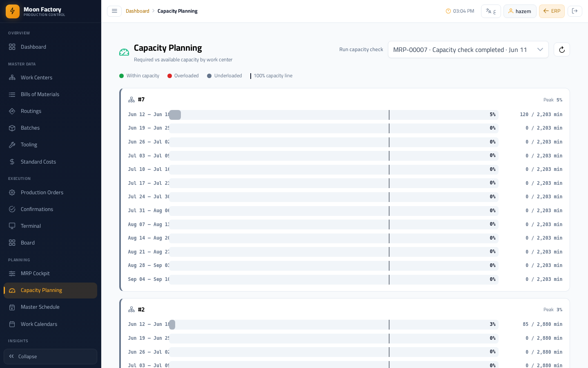Go to Work Calendars
This screenshot has height=368, width=588.
(51, 324)
